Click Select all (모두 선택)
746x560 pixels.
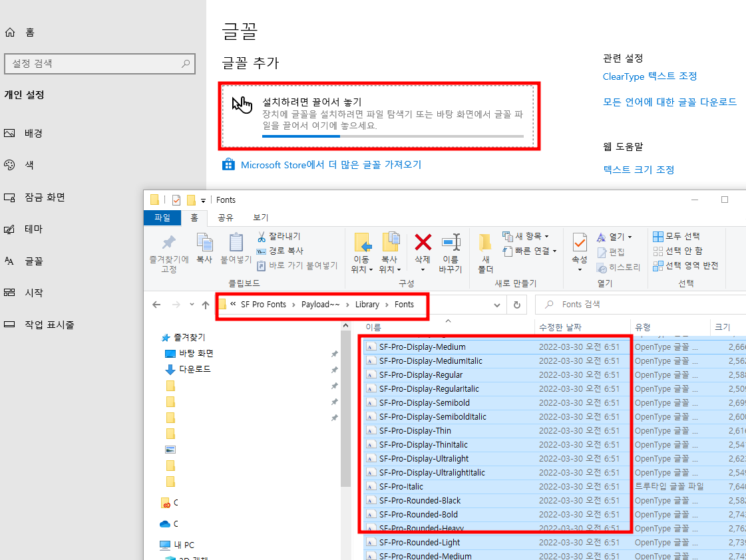point(676,236)
